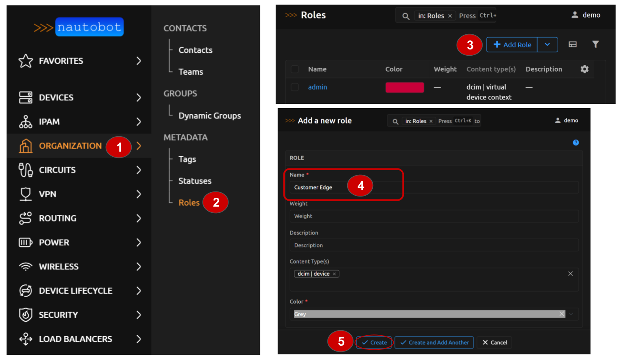Open table column settings gear

pos(584,69)
